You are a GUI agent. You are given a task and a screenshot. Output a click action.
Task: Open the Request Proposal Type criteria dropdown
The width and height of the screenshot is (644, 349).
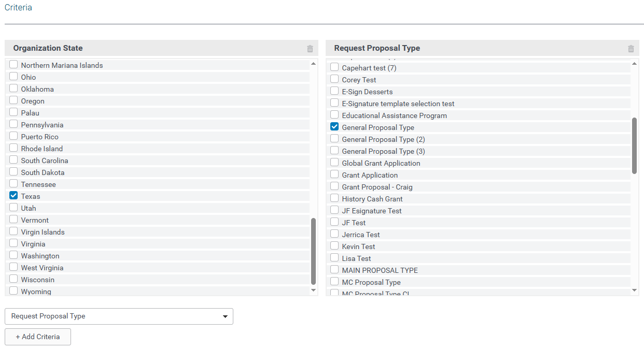pos(119,316)
